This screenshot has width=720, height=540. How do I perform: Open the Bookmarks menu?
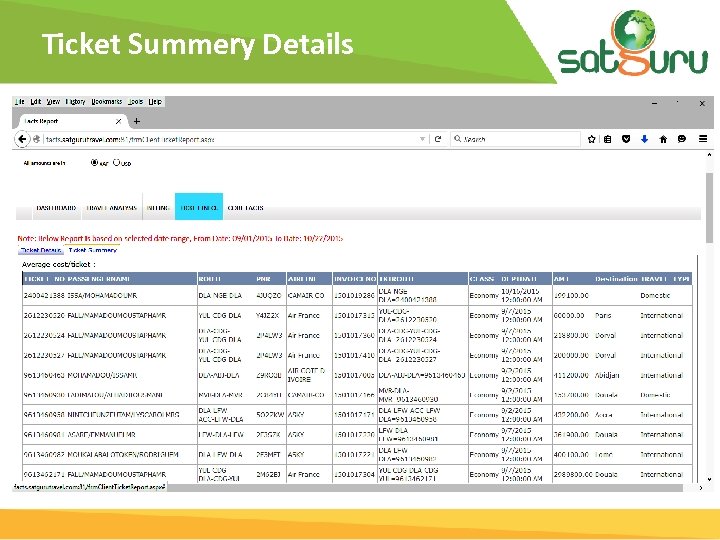107,101
